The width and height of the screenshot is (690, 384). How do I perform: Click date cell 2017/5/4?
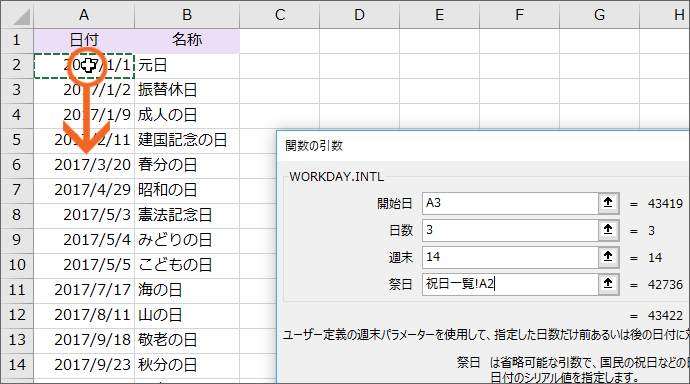[84, 240]
